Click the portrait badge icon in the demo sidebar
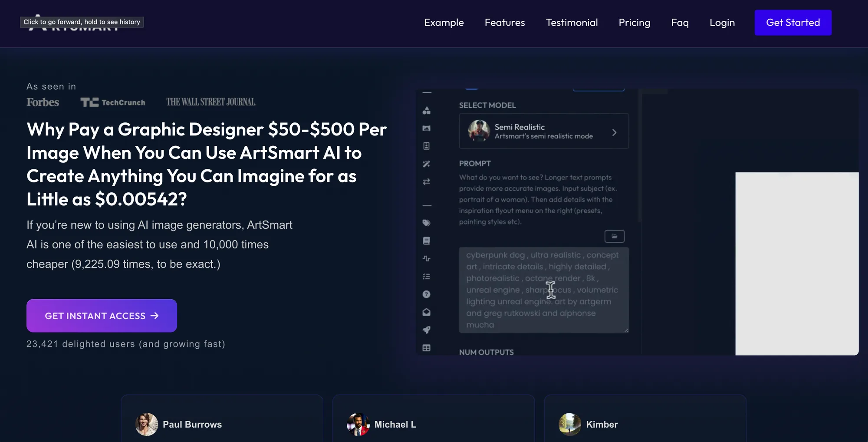Viewport: 868px width, 442px height. click(x=427, y=146)
